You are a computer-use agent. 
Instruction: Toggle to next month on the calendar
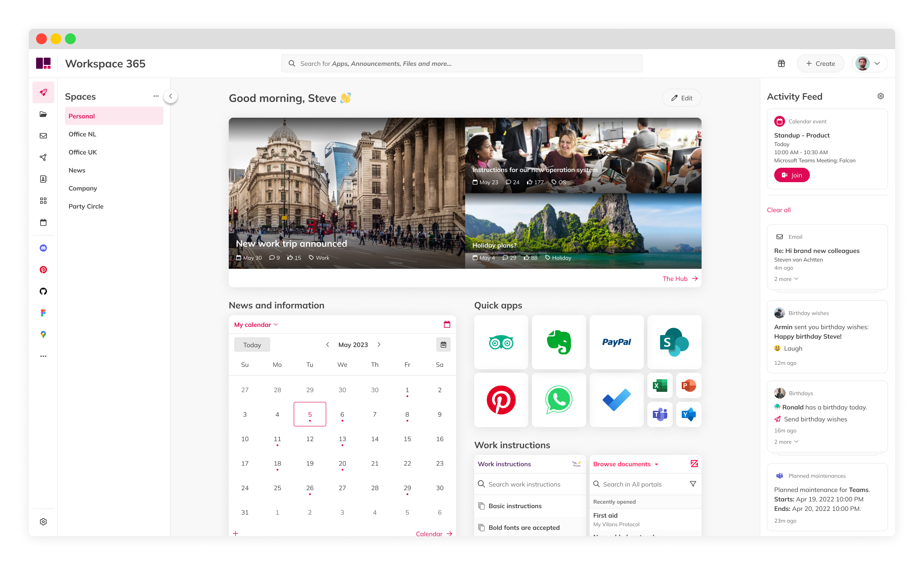coord(379,344)
